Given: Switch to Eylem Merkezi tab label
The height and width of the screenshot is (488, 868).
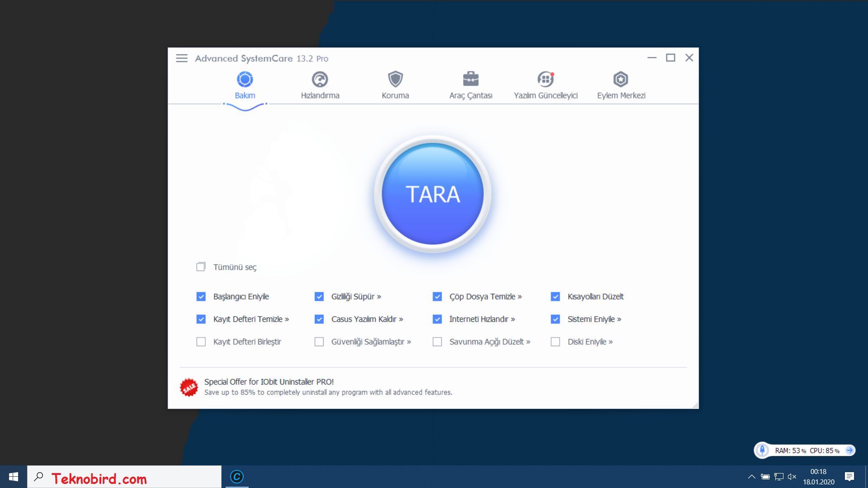Looking at the screenshot, I should 621,95.
